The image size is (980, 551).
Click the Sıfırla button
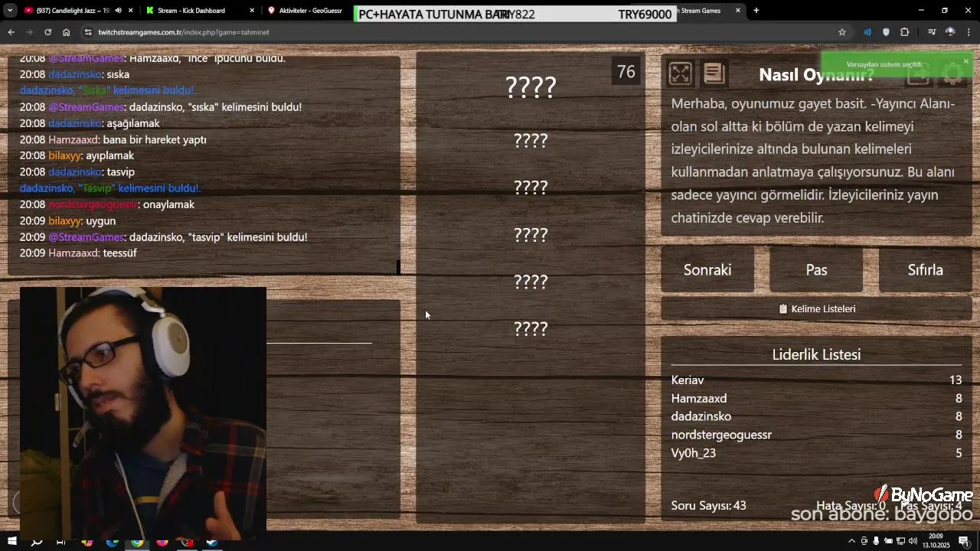click(925, 269)
